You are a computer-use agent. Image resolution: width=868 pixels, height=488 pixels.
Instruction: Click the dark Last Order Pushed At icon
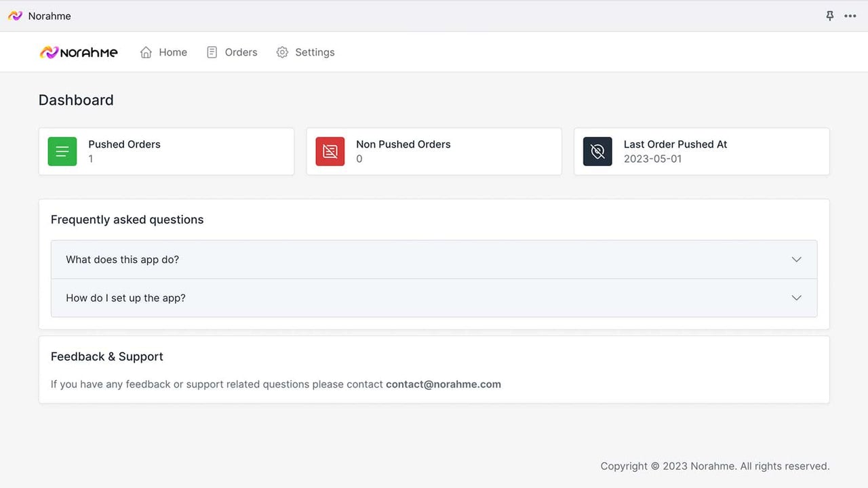[x=597, y=152]
